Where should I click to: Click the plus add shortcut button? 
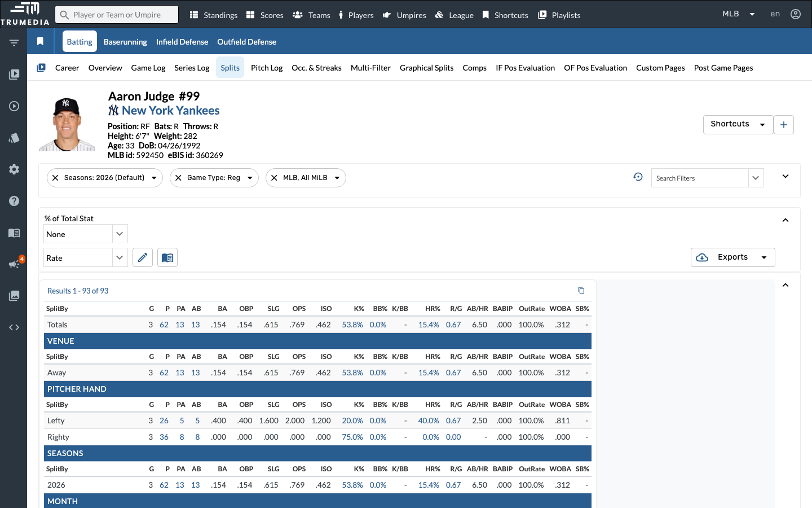(784, 125)
